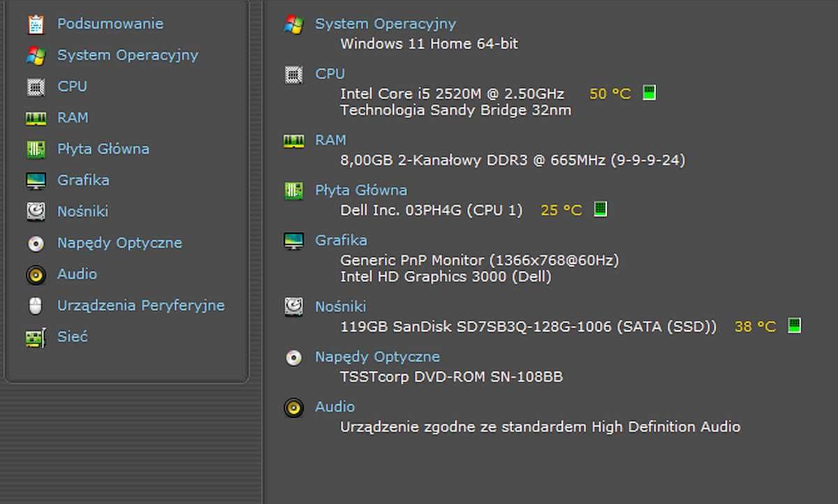This screenshot has height=504, width=838.
Task: Click the 25 °C motherboard temperature value
Action: coord(561,210)
